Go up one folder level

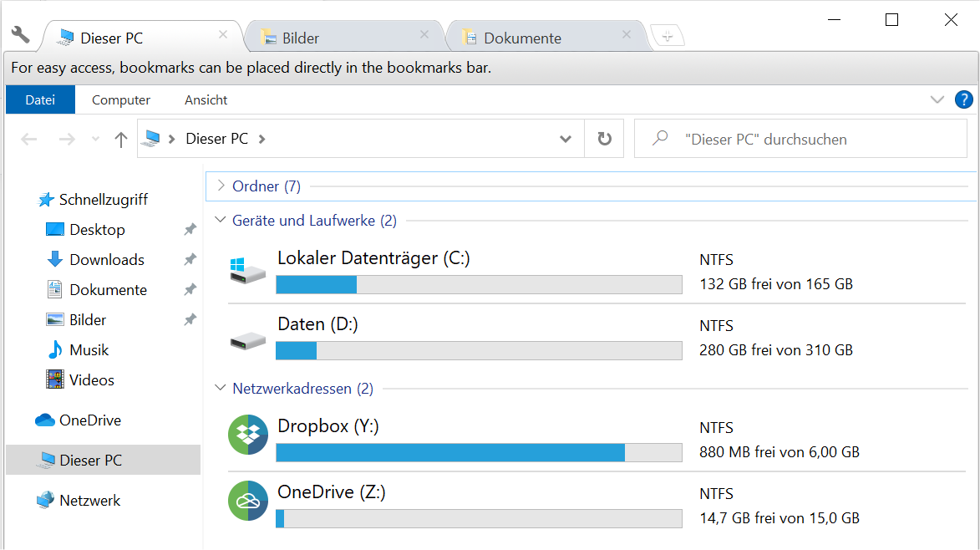click(x=120, y=139)
